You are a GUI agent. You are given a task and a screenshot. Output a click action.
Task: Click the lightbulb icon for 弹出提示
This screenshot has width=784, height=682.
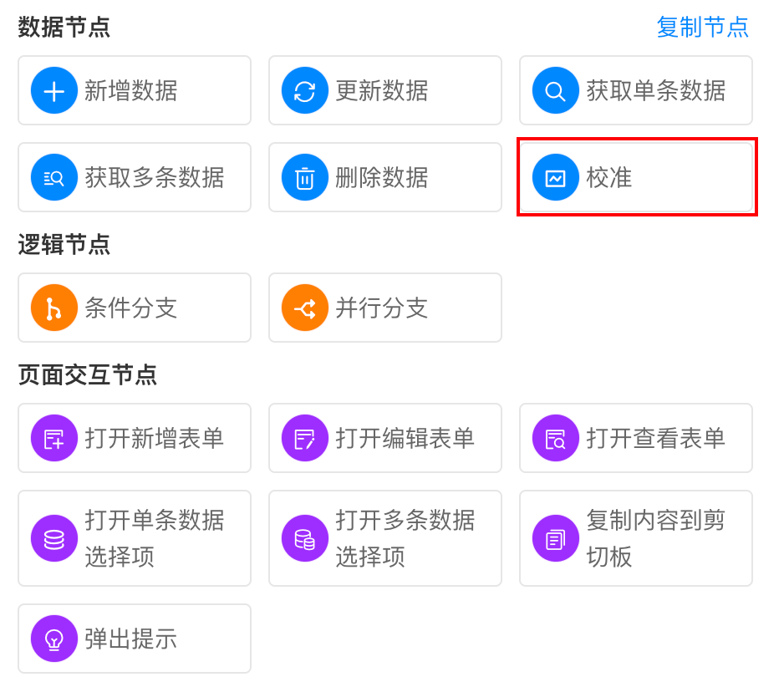click(x=54, y=639)
